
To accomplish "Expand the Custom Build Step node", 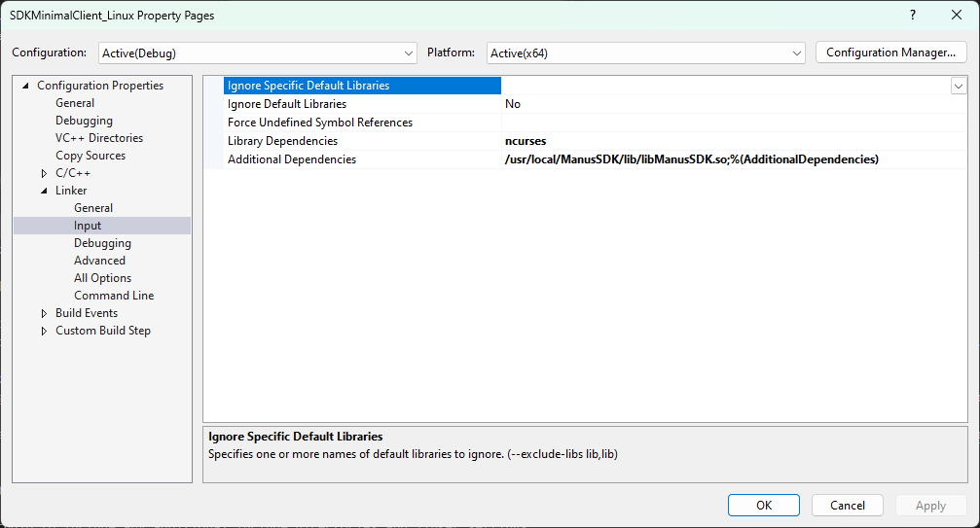I will click(x=45, y=331).
